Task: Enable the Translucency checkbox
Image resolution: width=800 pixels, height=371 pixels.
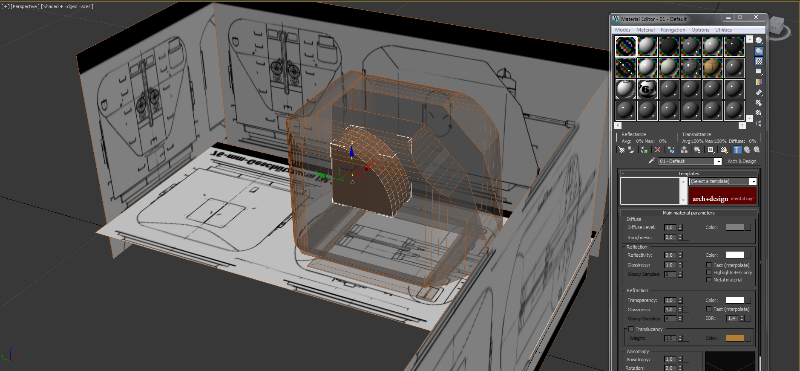Action: 631,329
